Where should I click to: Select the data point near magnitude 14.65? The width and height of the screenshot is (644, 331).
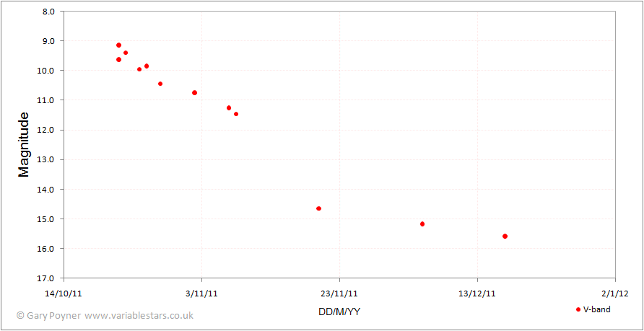(318, 208)
